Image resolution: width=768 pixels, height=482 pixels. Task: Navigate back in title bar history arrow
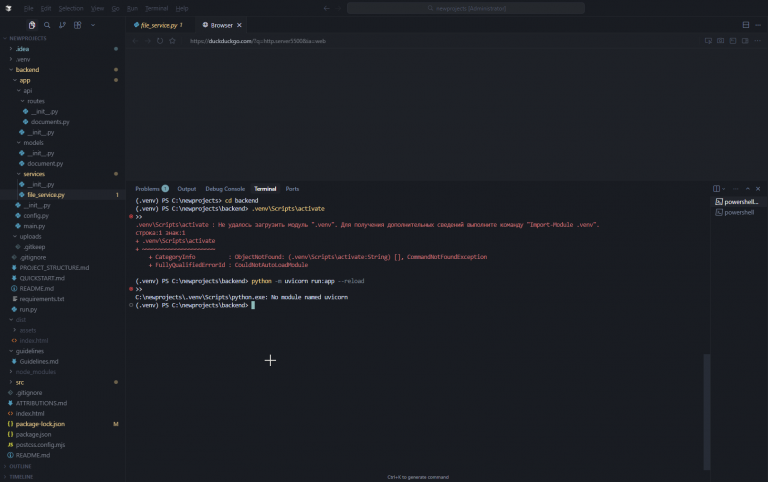click(327, 8)
